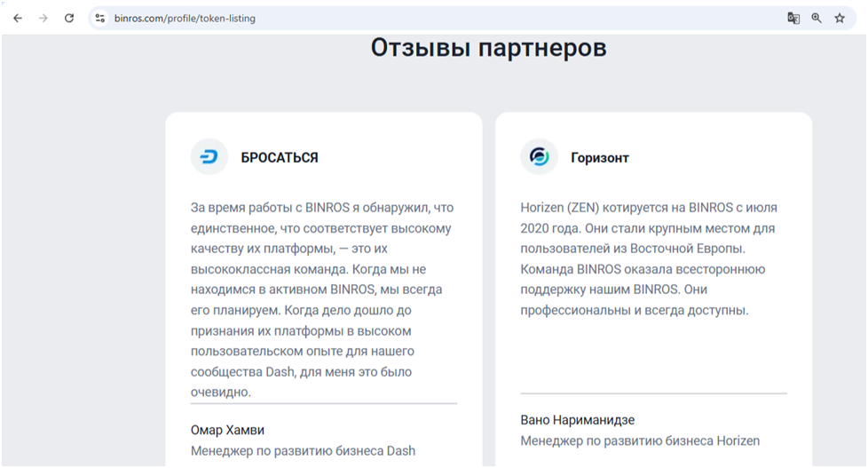Image resolution: width=868 pixels, height=468 pixels.
Task: Click "Менеджер по развитию бизнеса Dash" subtitle
Action: pyautogui.click(x=303, y=451)
